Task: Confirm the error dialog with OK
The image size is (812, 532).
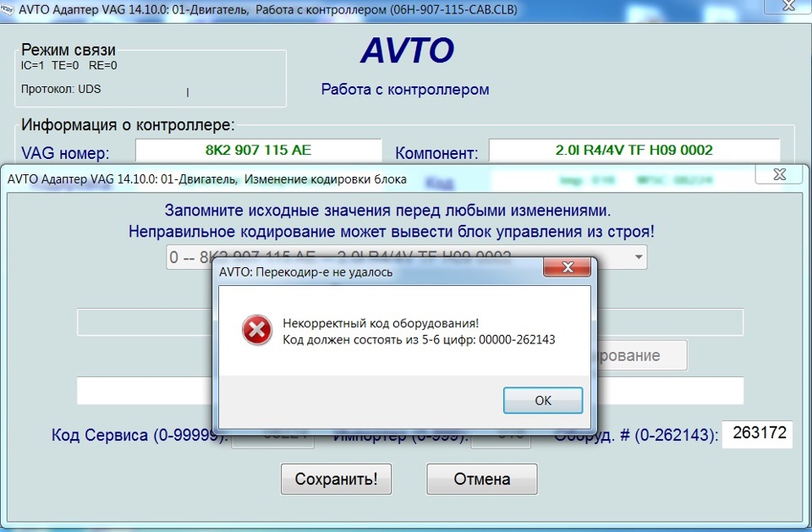Action: click(x=543, y=400)
